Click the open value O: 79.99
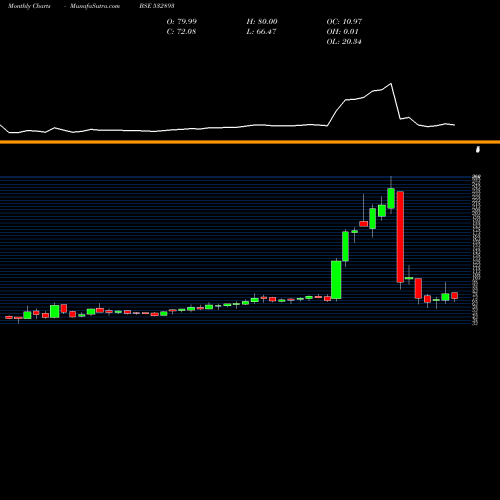 (x=182, y=22)
